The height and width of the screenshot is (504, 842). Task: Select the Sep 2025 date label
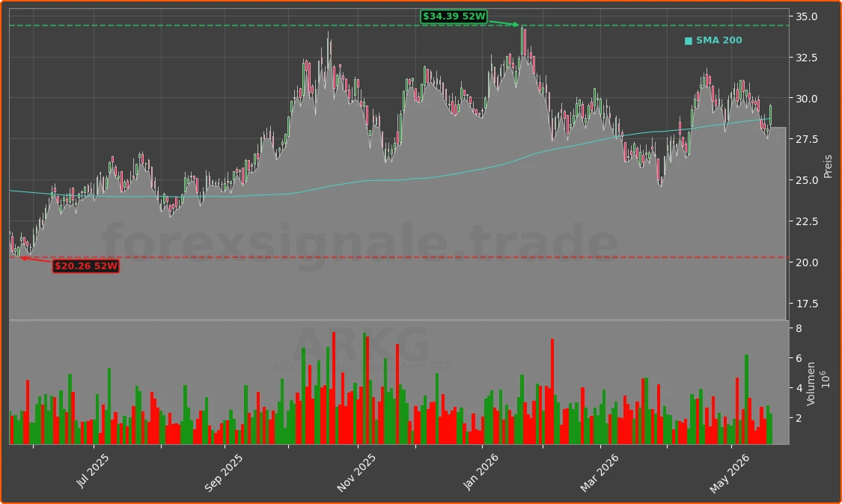[223, 473]
